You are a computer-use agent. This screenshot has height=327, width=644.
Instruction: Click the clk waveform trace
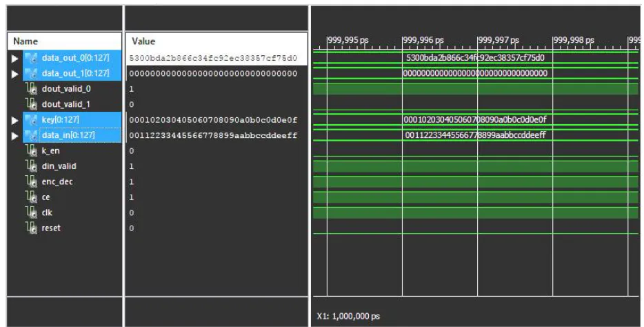click(x=476, y=212)
